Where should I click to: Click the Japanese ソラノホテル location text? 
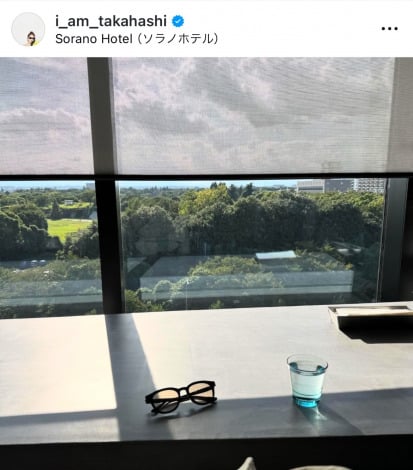point(178,39)
